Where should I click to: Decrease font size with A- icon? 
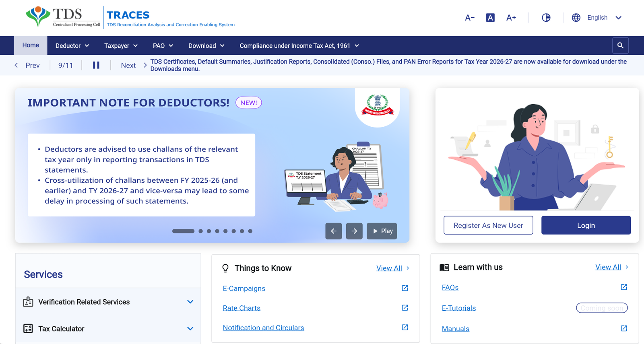tap(470, 18)
